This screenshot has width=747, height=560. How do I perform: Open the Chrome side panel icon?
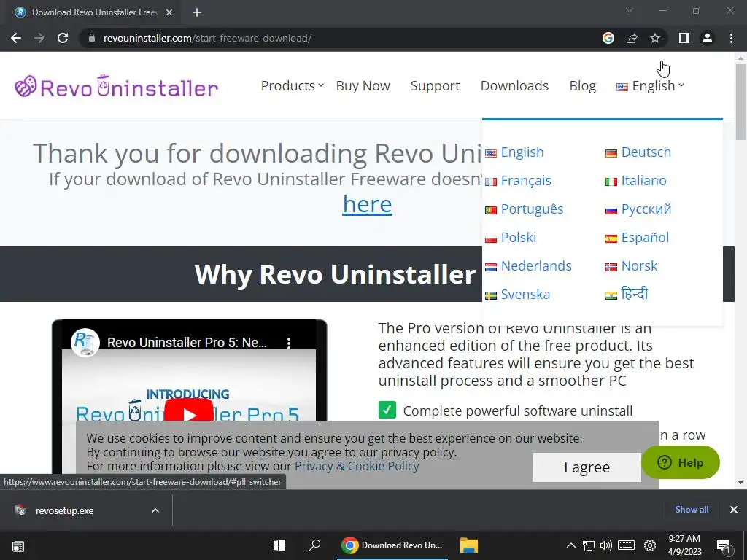click(684, 38)
